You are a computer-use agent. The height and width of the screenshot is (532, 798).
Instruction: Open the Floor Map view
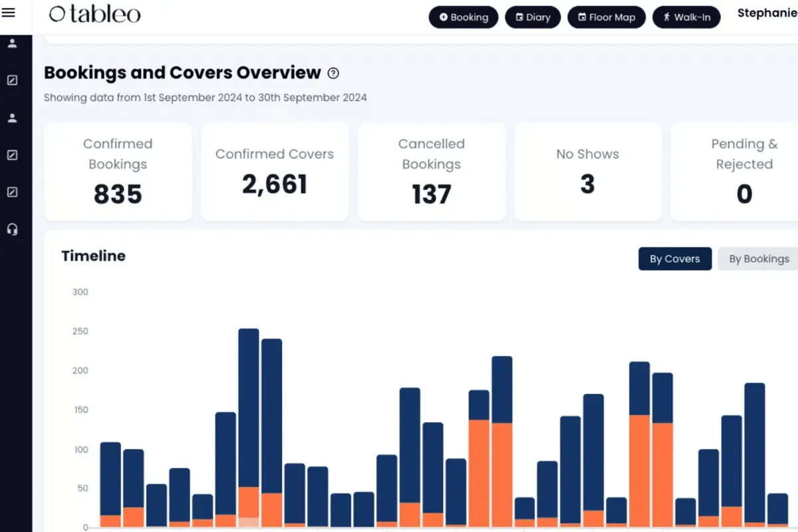pyautogui.click(x=606, y=17)
